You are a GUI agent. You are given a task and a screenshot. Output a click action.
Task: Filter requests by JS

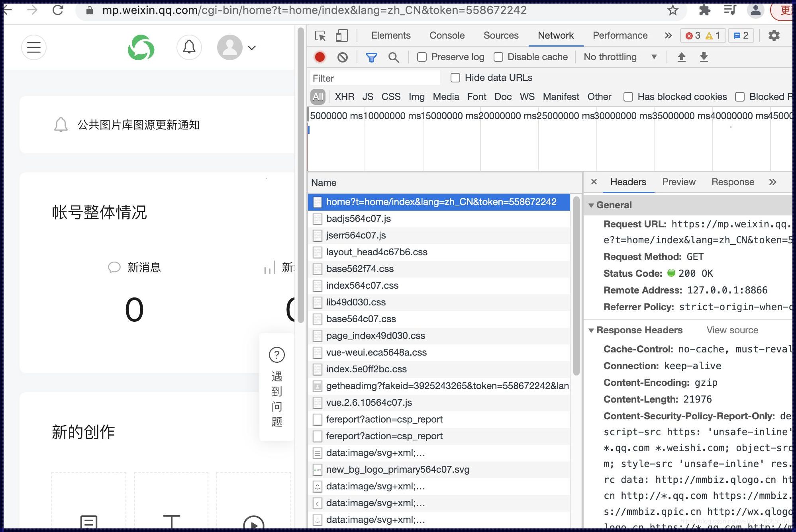coord(368,97)
